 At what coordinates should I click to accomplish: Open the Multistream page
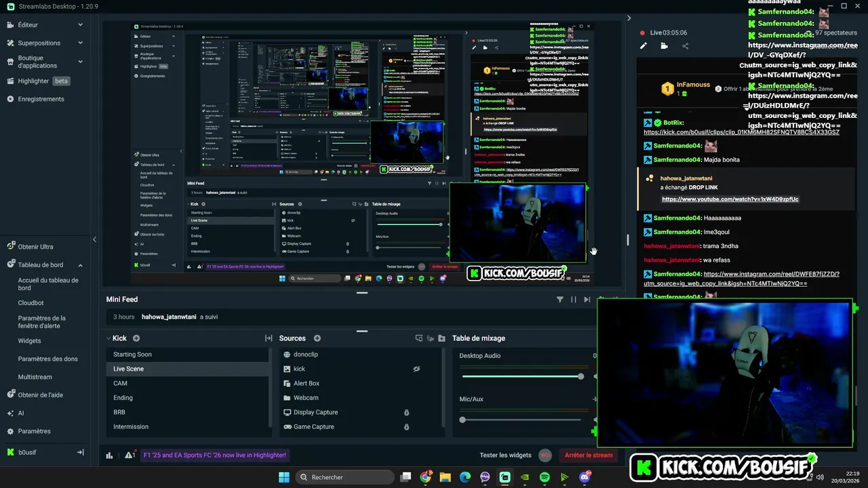(35, 378)
